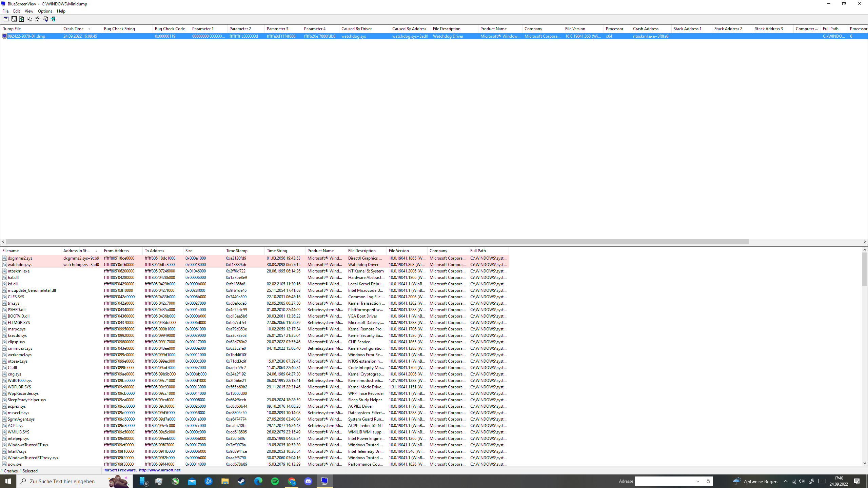
Task: Open Steam from the taskbar
Action: pos(241,481)
